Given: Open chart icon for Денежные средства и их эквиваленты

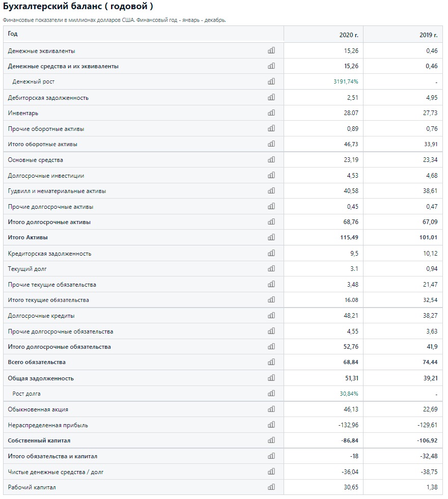Looking at the screenshot, I should (271, 66).
